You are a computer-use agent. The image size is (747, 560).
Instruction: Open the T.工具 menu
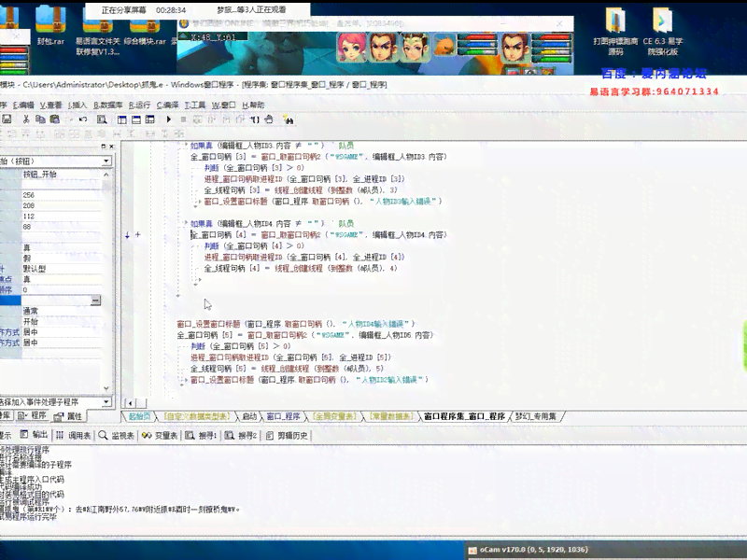pos(195,105)
